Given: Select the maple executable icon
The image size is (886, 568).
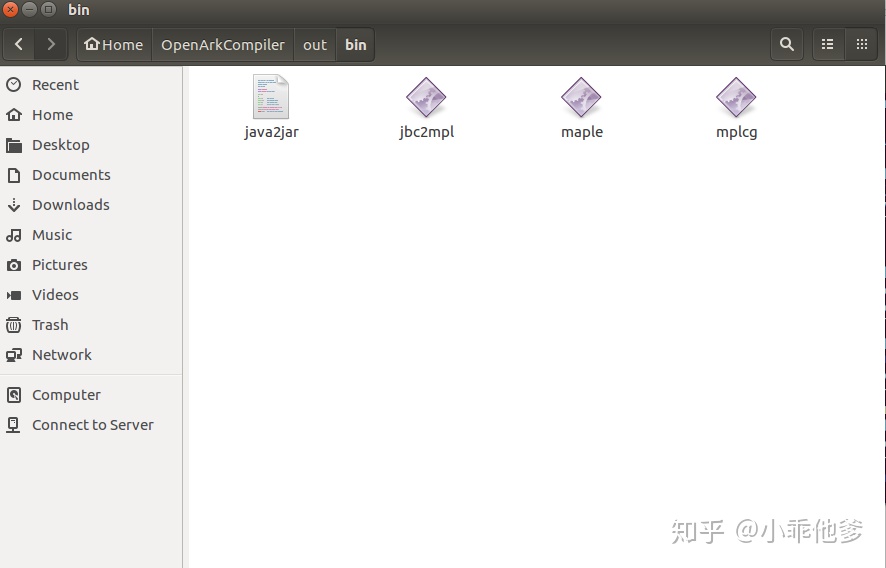Looking at the screenshot, I should (x=581, y=97).
